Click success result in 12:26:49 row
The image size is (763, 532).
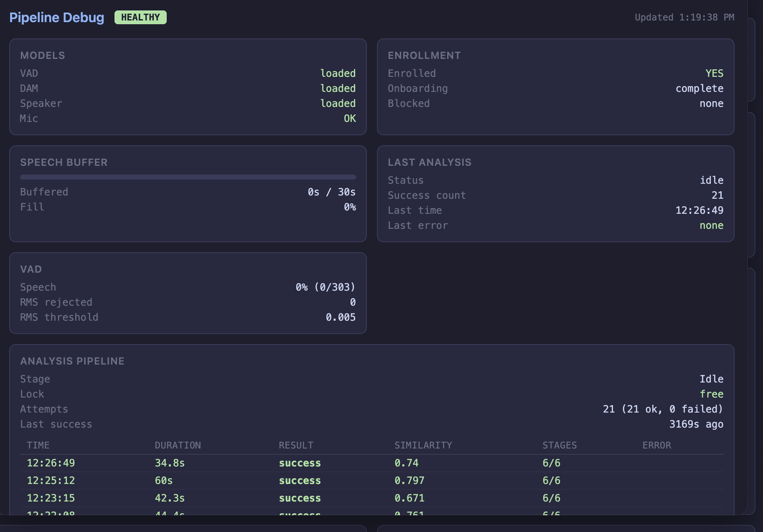[300, 463]
